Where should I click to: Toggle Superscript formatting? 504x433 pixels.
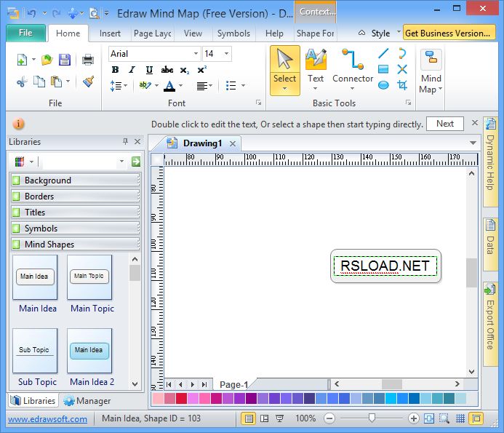[x=202, y=70]
